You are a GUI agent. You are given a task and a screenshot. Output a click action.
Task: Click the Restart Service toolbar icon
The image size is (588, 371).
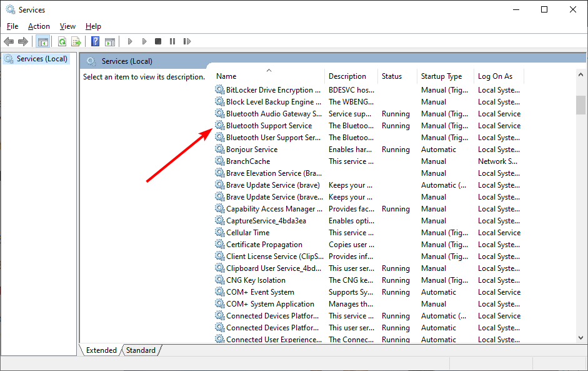(x=187, y=41)
